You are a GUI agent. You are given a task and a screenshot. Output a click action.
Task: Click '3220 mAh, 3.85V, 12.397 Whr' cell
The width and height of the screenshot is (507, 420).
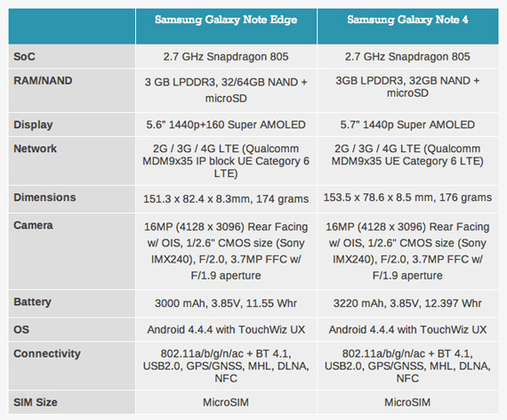pos(407,303)
